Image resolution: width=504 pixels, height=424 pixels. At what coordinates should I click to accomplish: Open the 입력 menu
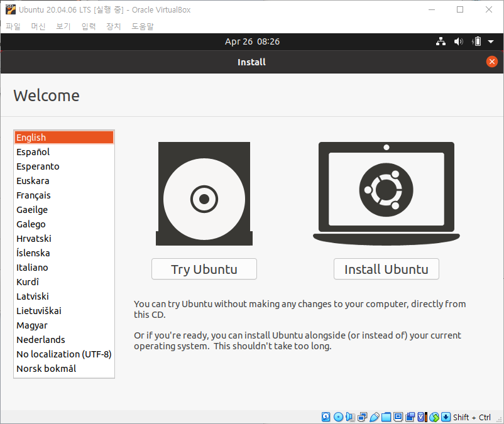click(89, 26)
